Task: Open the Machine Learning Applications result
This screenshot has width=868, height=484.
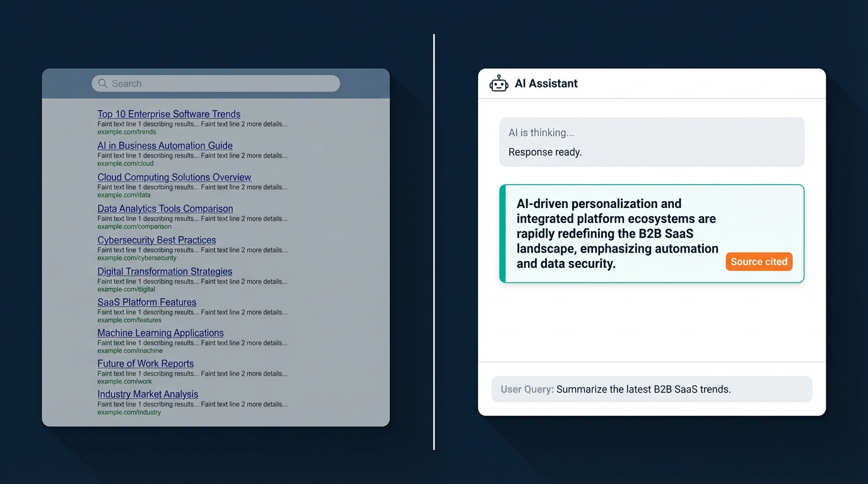Action: coord(160,333)
